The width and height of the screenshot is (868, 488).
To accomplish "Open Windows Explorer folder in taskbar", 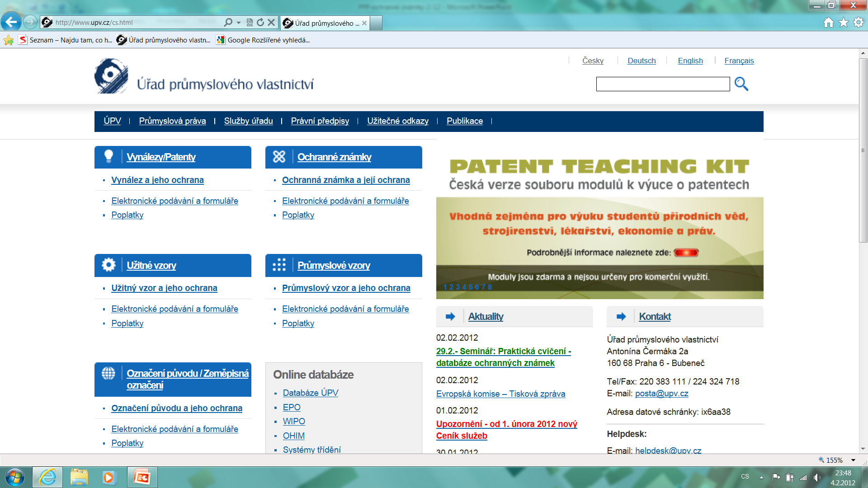I will point(79,477).
